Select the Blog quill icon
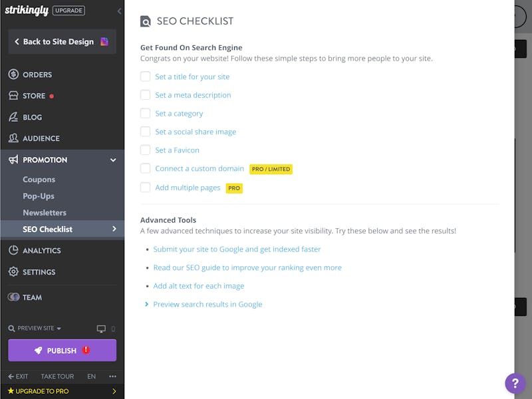The image size is (532, 399). (x=13, y=117)
